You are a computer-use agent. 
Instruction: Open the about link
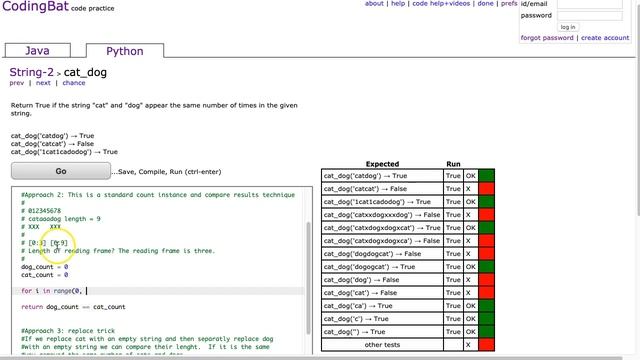coord(374,4)
